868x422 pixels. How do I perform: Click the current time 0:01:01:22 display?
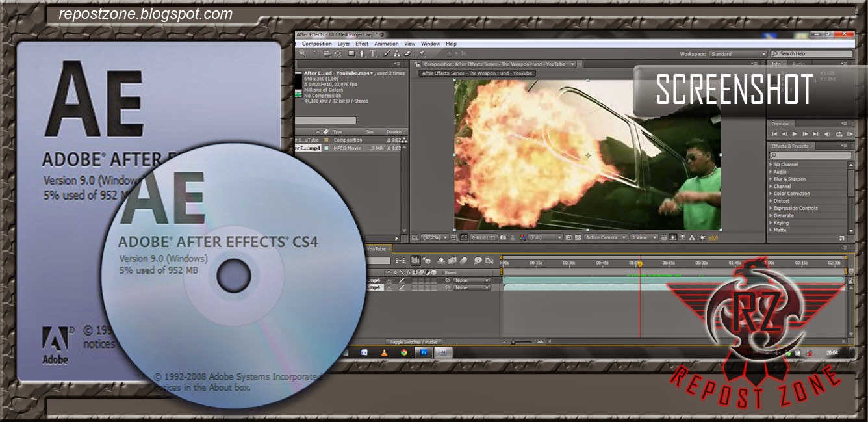[483, 237]
